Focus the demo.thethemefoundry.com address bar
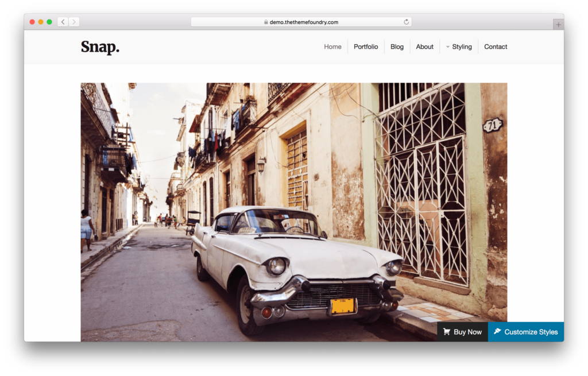 (301, 22)
